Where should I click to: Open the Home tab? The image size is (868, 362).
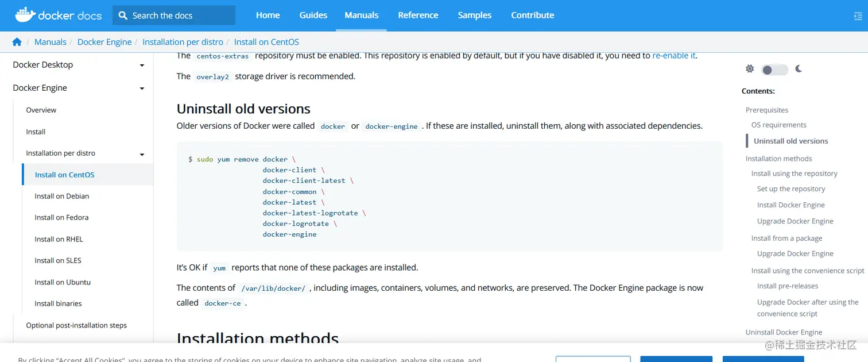pos(268,16)
